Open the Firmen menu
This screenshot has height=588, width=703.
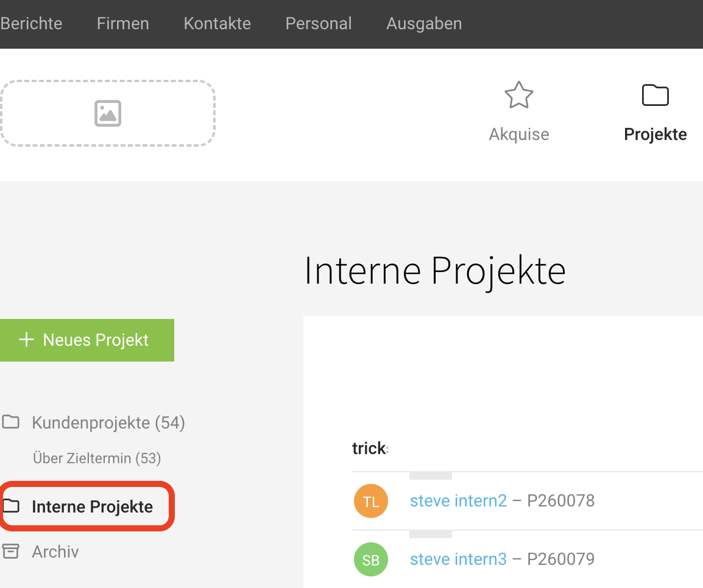(x=123, y=24)
